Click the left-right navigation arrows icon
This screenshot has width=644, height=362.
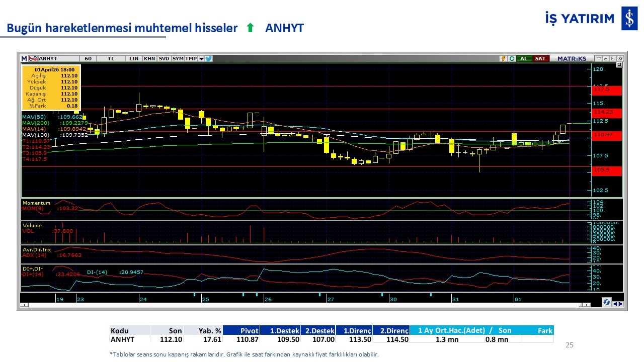click(617, 303)
